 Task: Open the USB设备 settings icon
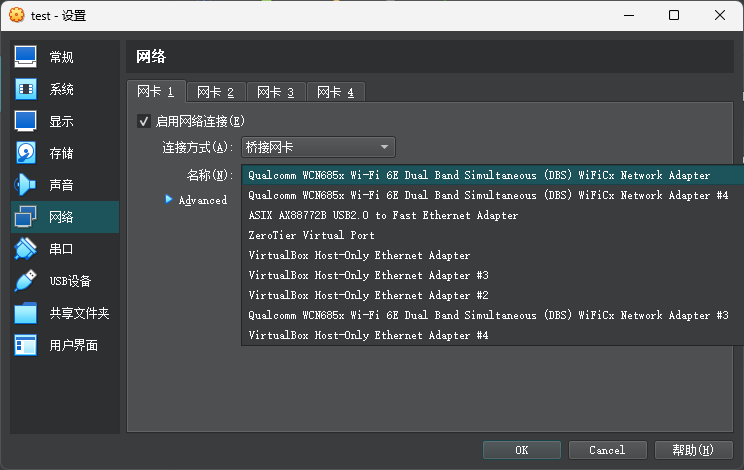26,281
